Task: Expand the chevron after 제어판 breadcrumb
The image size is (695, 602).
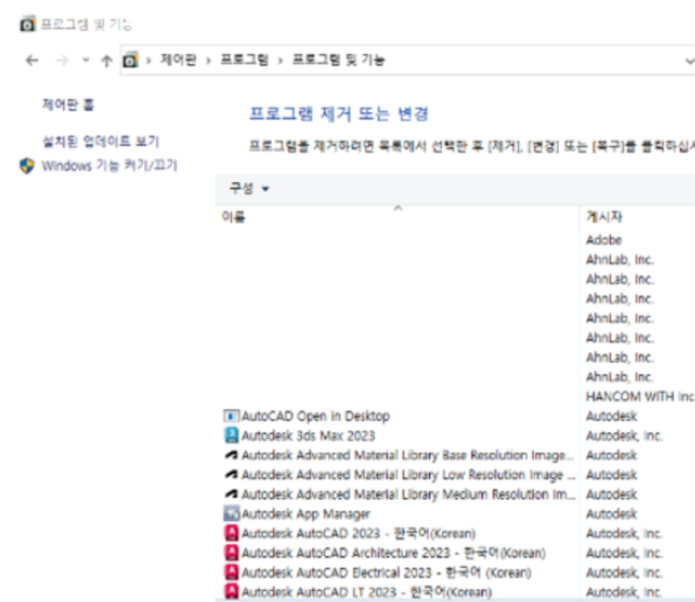Action: (208, 60)
